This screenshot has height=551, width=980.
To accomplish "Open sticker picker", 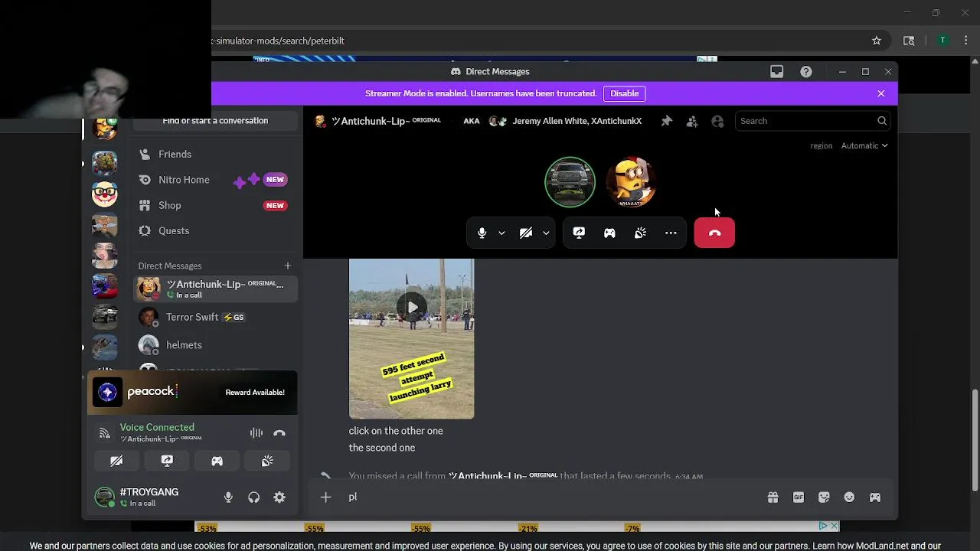I will pos(824,497).
